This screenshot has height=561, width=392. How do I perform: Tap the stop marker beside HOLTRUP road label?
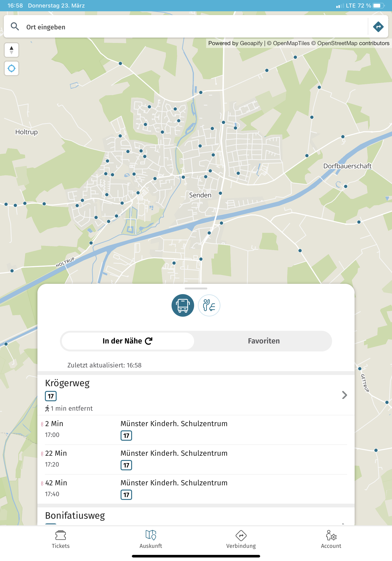pos(91,243)
